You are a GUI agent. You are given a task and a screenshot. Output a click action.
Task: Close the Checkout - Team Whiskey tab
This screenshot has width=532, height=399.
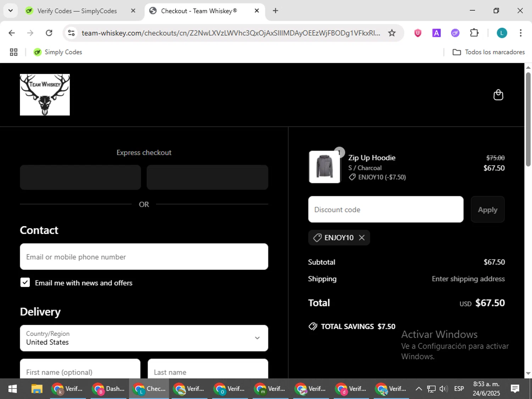tap(257, 11)
